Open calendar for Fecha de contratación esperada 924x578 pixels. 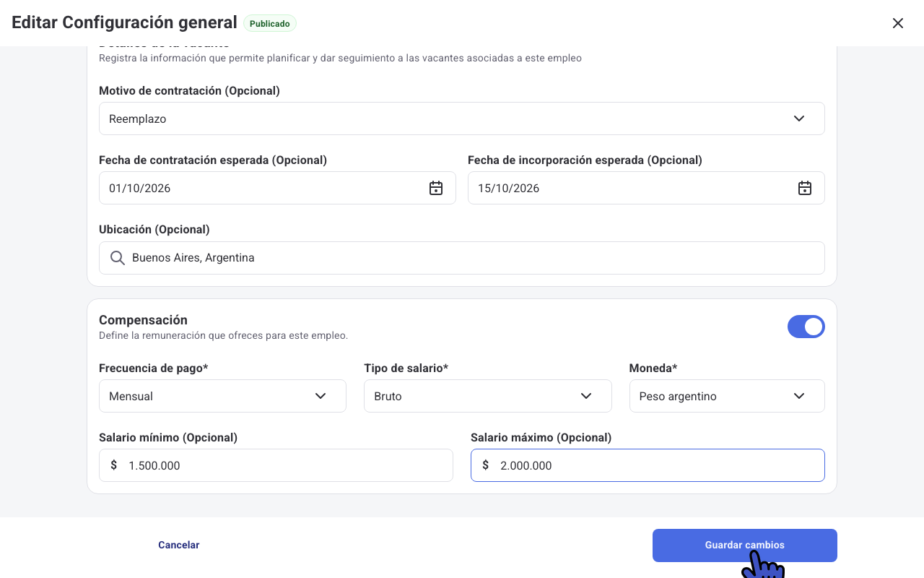click(x=436, y=188)
